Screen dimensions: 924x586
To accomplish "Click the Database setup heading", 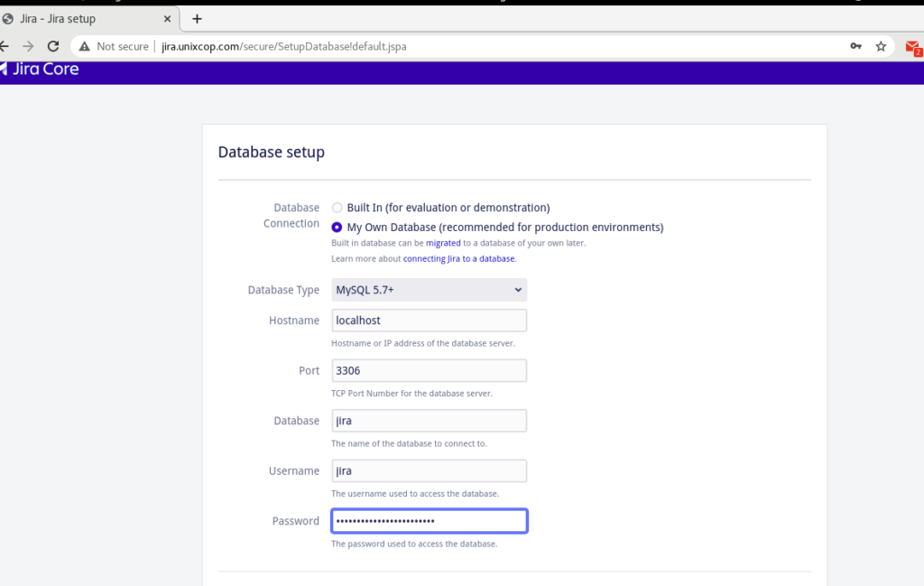I will coord(271,152).
